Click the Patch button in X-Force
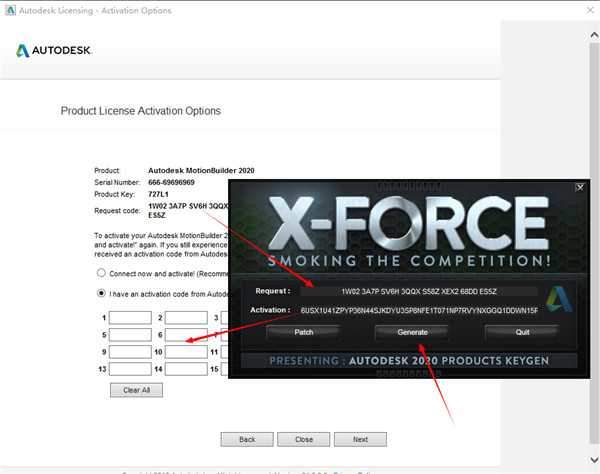600x474 pixels. click(x=303, y=332)
